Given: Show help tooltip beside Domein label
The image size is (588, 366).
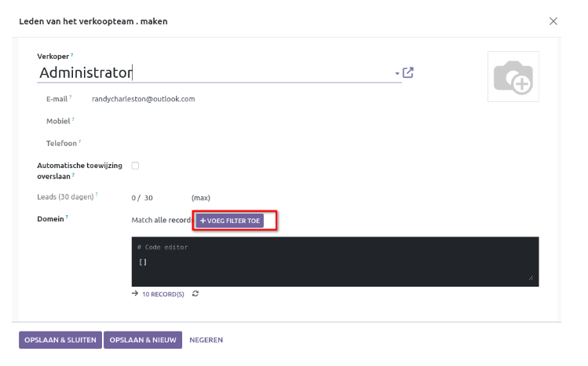Looking at the screenshot, I should (67, 218).
